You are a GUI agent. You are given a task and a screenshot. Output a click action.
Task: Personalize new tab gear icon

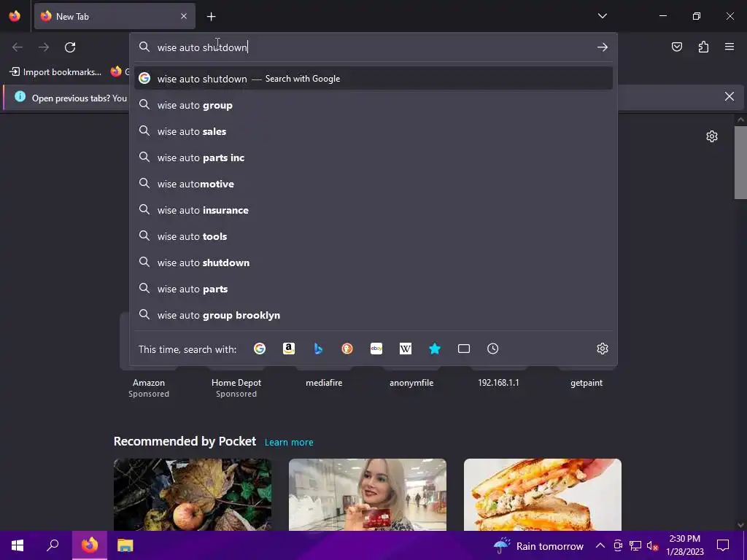[712, 136]
